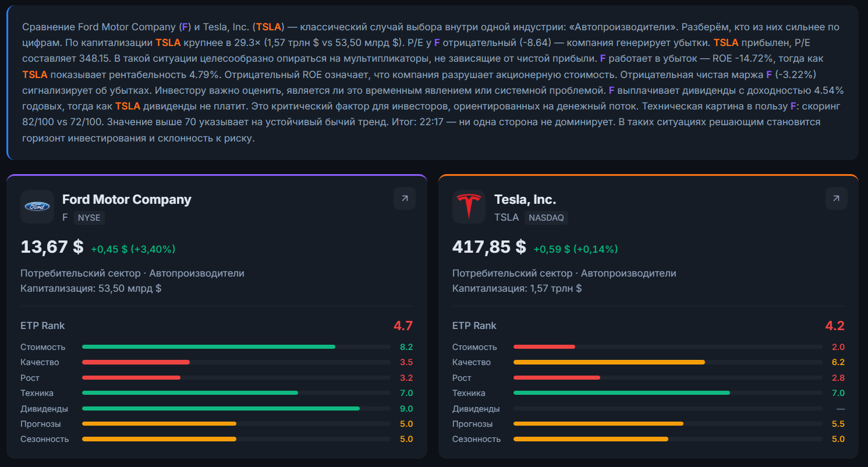Click the Ford change +0,45 $ (+3,40%)
The height and width of the screenshot is (467, 868).
point(133,249)
